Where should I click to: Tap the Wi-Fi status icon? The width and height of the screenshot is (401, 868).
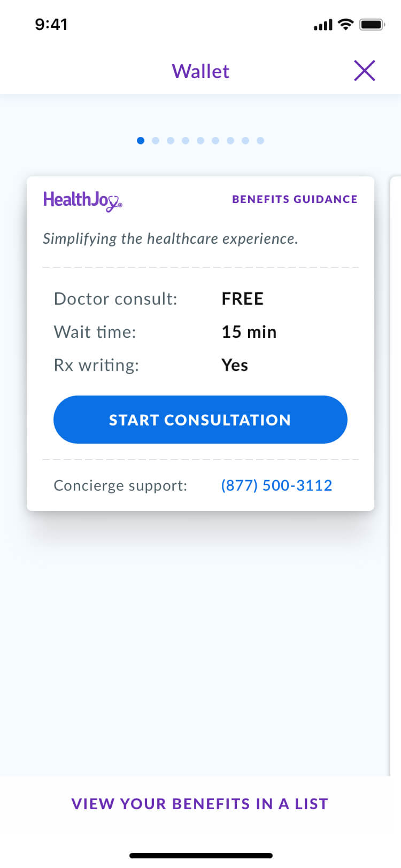coord(346,24)
